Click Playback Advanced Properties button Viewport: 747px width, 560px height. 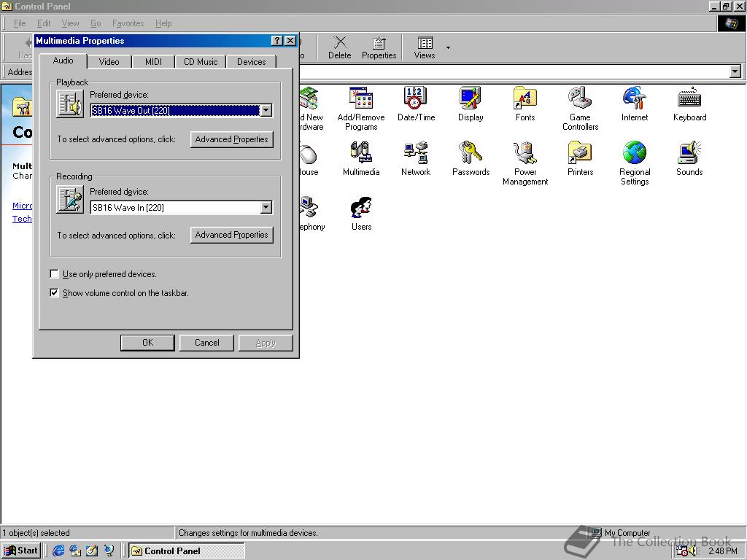[x=231, y=139]
